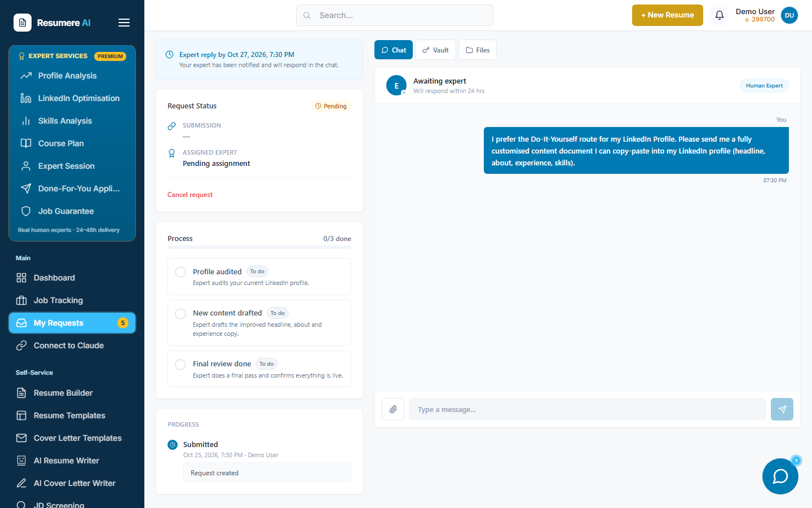Viewport: 812px width, 508px height.
Task: Mark New content drafted step circle
Action: (180, 314)
